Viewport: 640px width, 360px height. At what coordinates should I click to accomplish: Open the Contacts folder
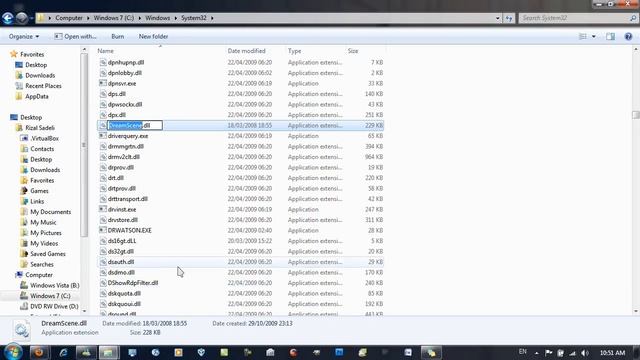click(x=42, y=149)
